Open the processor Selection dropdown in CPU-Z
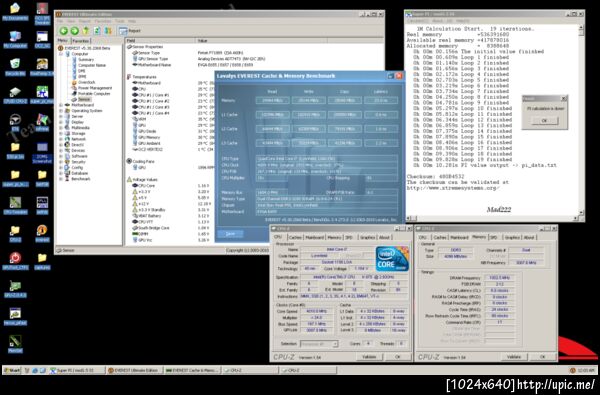This screenshot has width=600, height=395. pyautogui.click(x=319, y=344)
